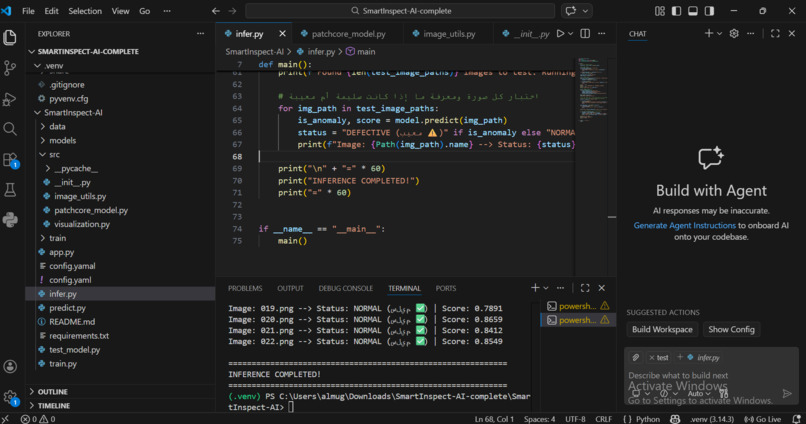The image size is (806, 424).
Task: Open notifications bell in status bar
Action: click(x=796, y=419)
